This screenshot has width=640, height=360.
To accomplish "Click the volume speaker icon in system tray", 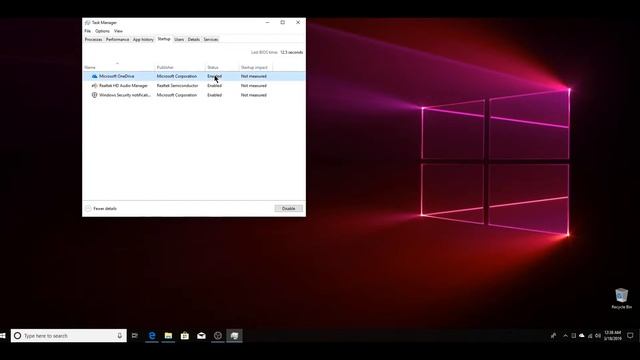I will (598, 336).
